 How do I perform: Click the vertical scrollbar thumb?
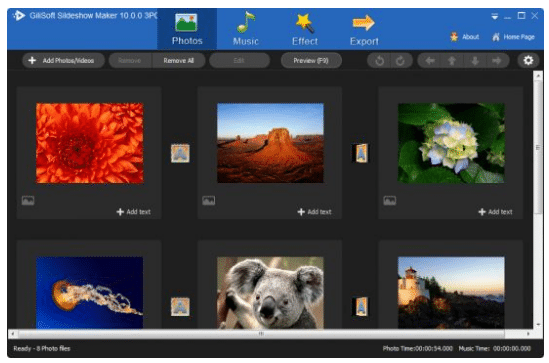click(x=538, y=147)
